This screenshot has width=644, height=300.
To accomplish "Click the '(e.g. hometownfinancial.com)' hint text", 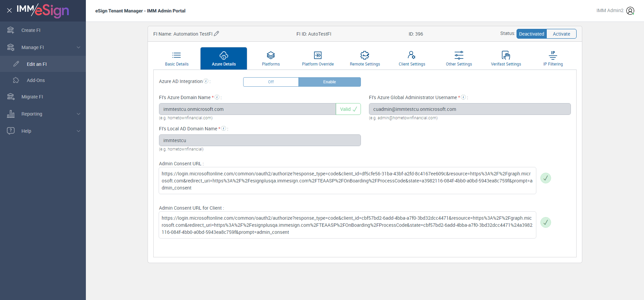I will click(x=186, y=118).
